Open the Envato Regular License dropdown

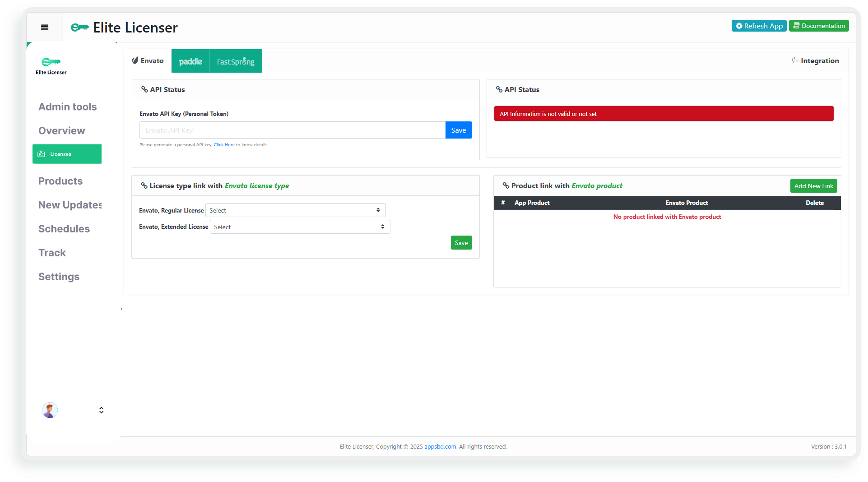coord(296,210)
